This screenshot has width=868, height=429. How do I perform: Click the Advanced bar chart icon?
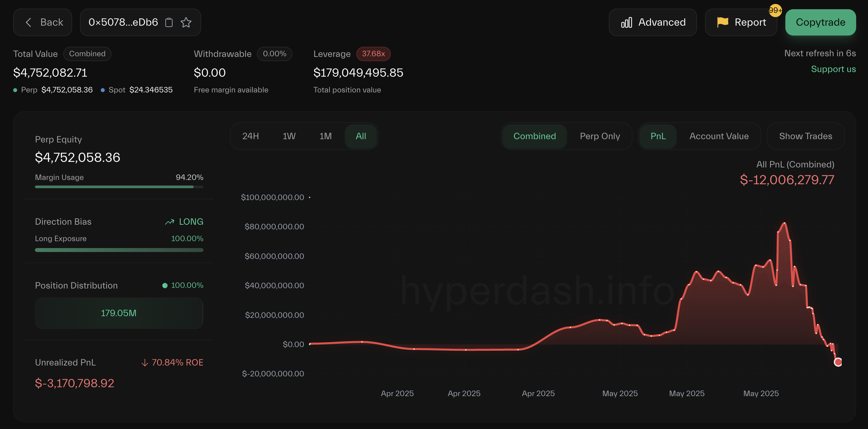tap(626, 23)
